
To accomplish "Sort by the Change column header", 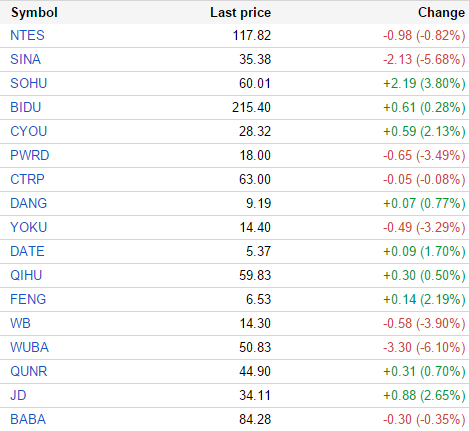I will point(441,13).
